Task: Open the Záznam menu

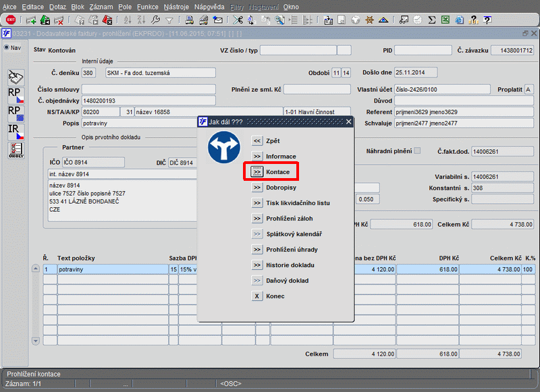Action: pyautogui.click(x=101, y=7)
